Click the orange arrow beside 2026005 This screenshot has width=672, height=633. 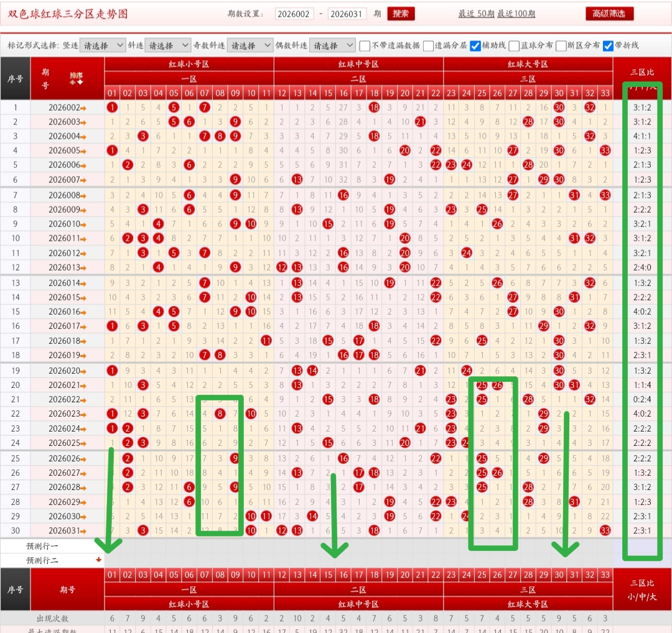83,151
